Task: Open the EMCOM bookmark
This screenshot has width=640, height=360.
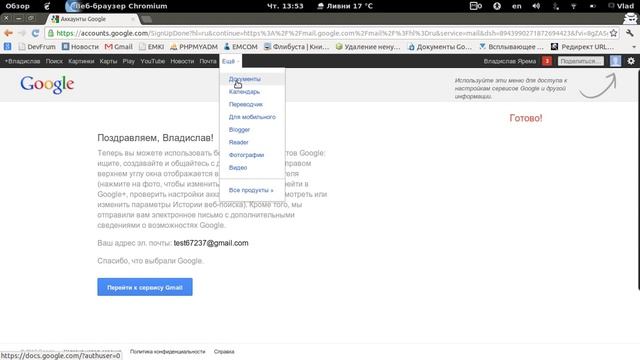Action: pos(241,47)
